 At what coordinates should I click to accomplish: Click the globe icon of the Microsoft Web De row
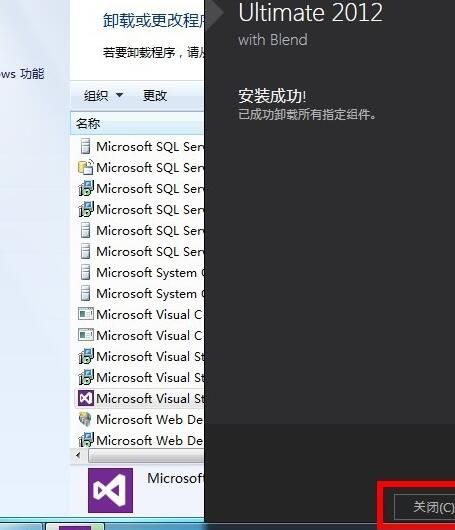(85, 419)
